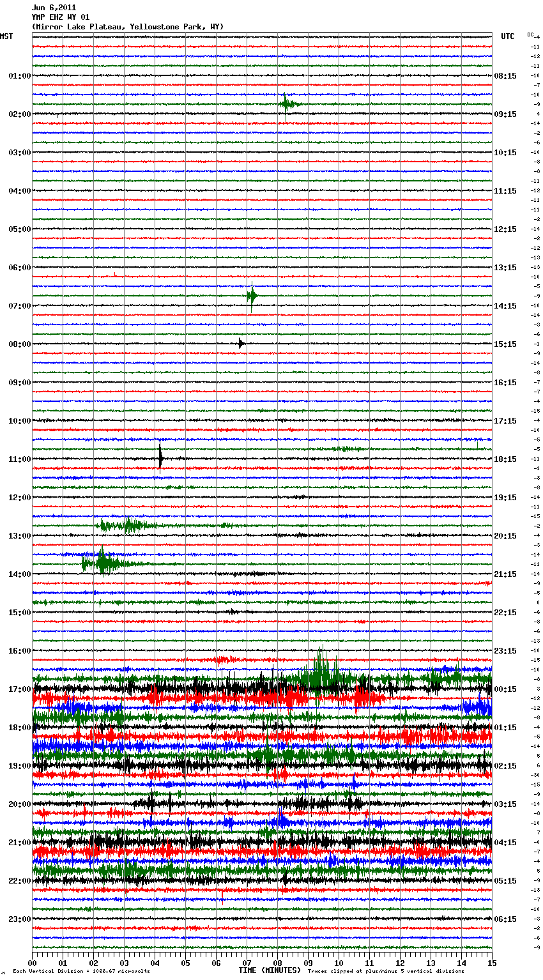Click the "16:15" UTC time label
This screenshot has width=543, height=980.
click(505, 383)
